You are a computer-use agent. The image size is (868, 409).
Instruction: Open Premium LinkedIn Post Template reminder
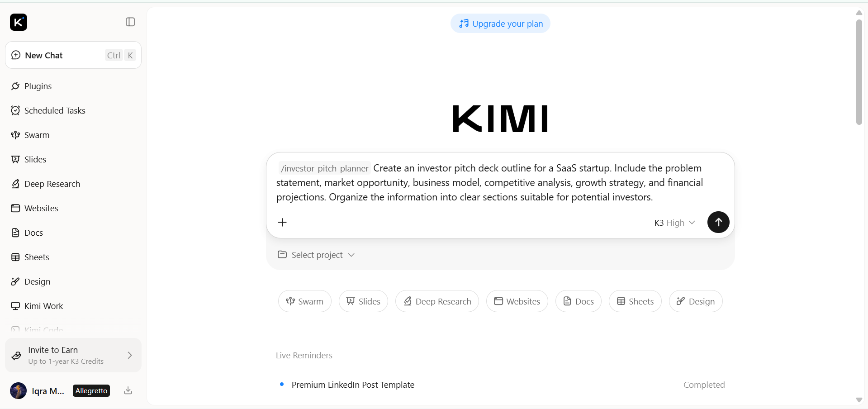click(353, 385)
